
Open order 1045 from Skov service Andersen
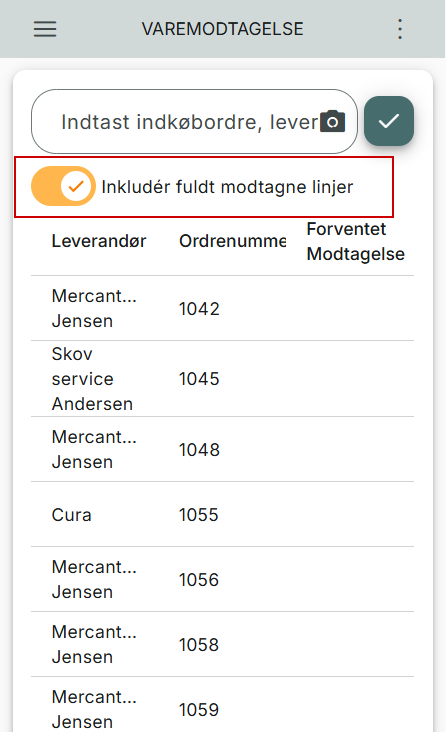pyautogui.click(x=222, y=379)
